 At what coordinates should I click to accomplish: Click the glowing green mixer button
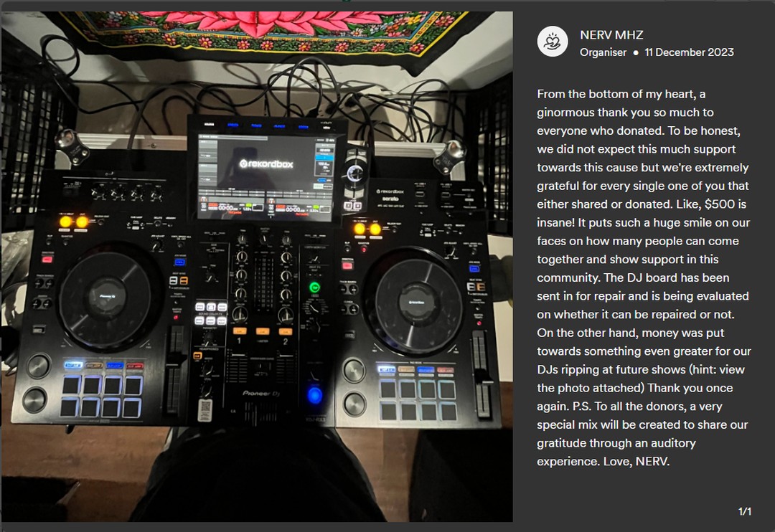point(314,287)
